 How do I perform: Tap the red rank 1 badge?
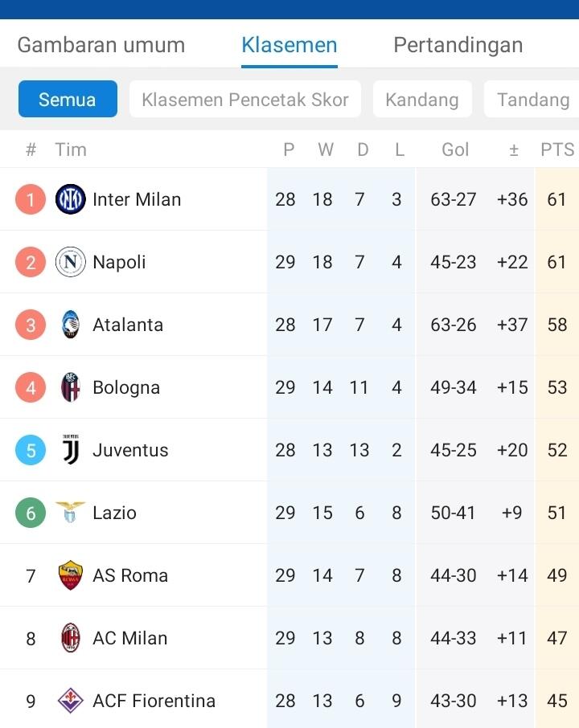pos(31,199)
